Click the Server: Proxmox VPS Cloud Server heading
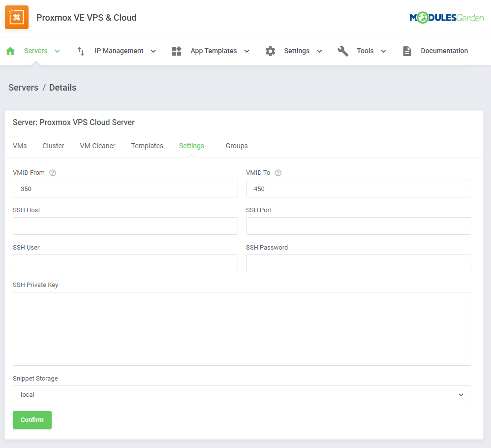The image size is (491, 448). pyautogui.click(x=74, y=122)
